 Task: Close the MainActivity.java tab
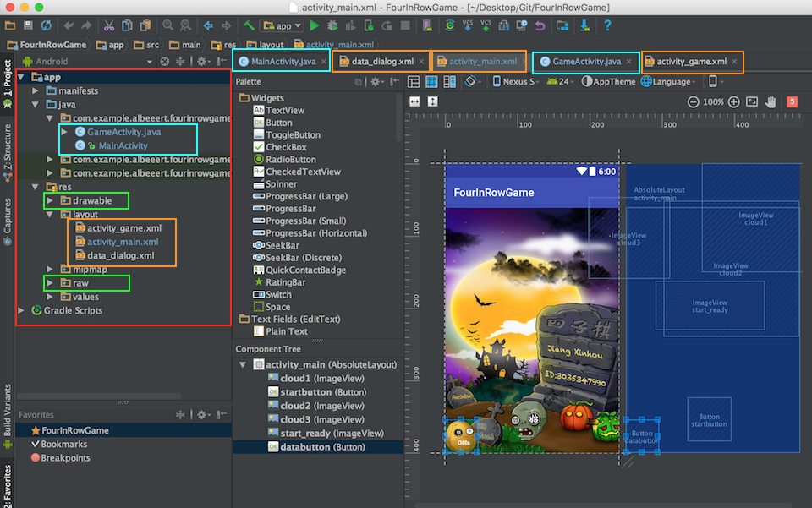[324, 62]
